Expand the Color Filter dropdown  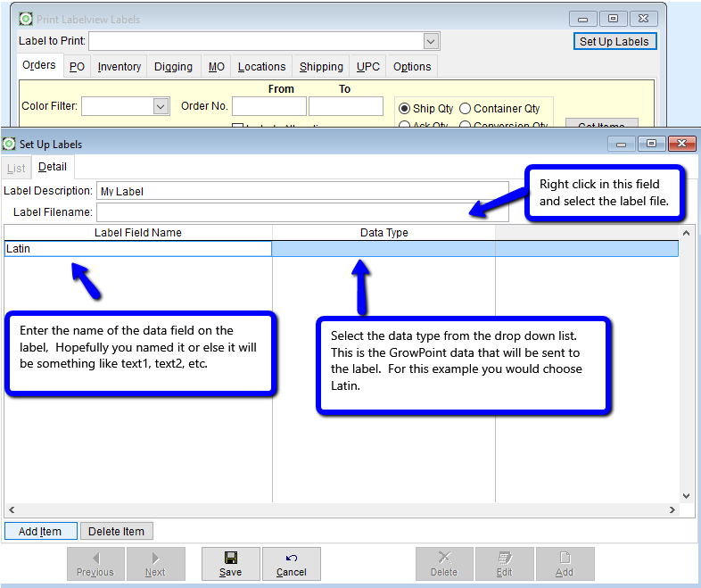(161, 106)
